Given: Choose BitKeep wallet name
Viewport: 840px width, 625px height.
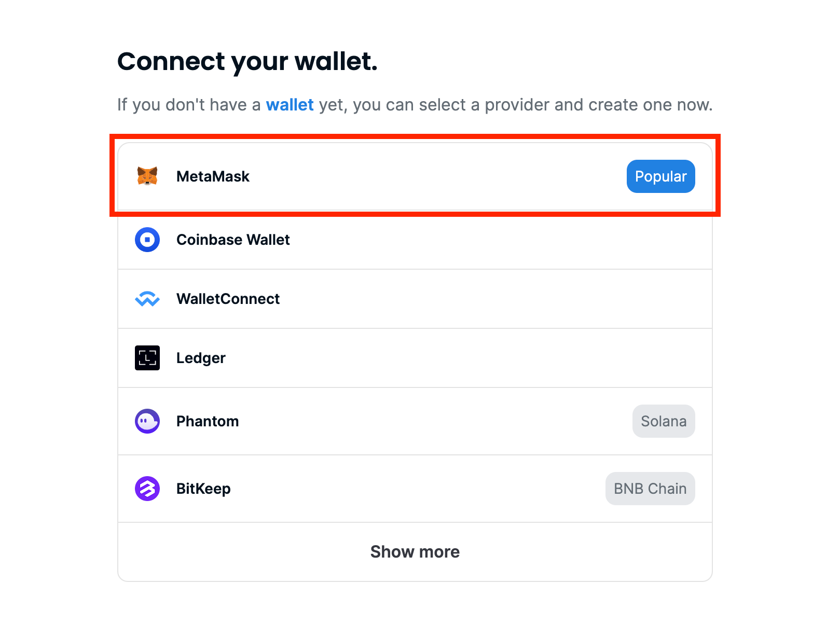Looking at the screenshot, I should coord(203,489).
